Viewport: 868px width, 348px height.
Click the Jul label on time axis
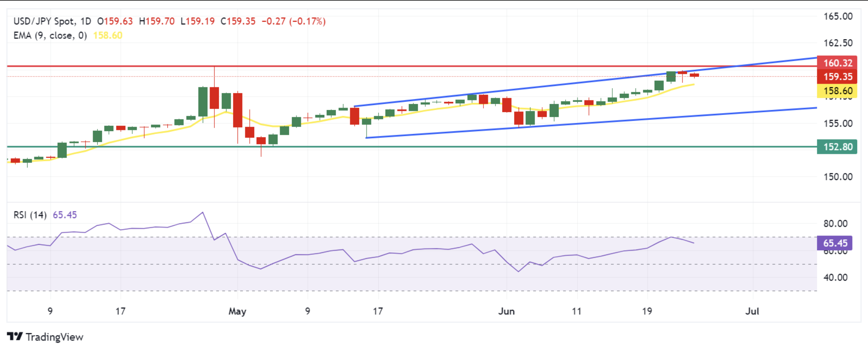752,311
